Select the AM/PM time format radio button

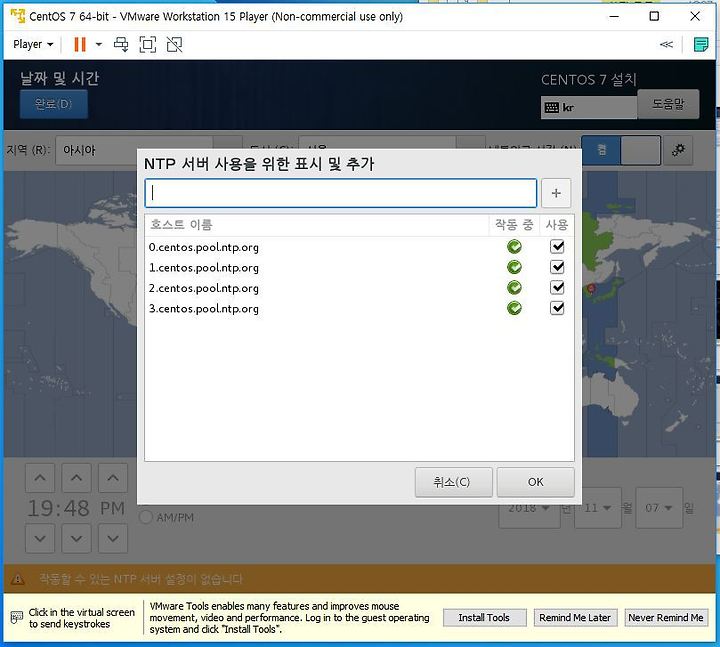click(x=146, y=517)
